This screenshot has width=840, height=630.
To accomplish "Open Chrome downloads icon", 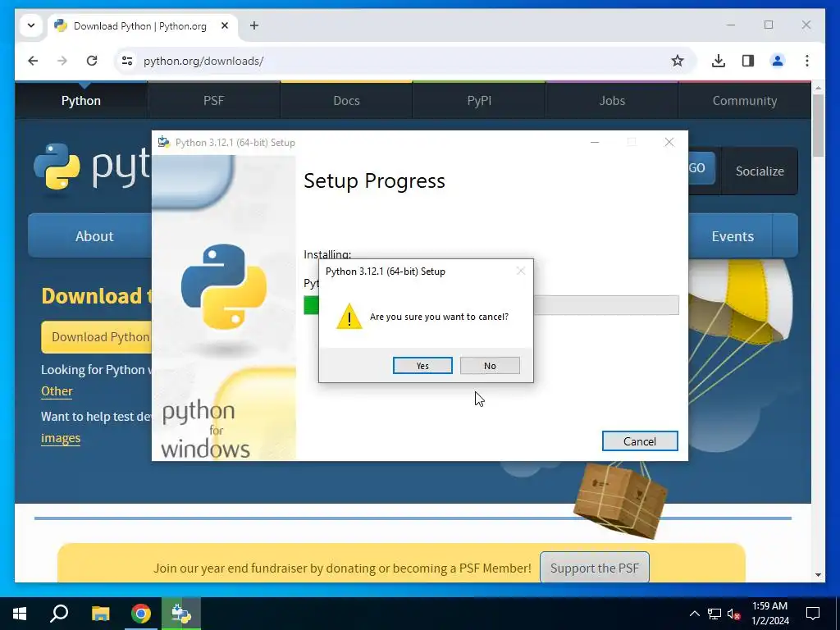I will click(x=719, y=61).
